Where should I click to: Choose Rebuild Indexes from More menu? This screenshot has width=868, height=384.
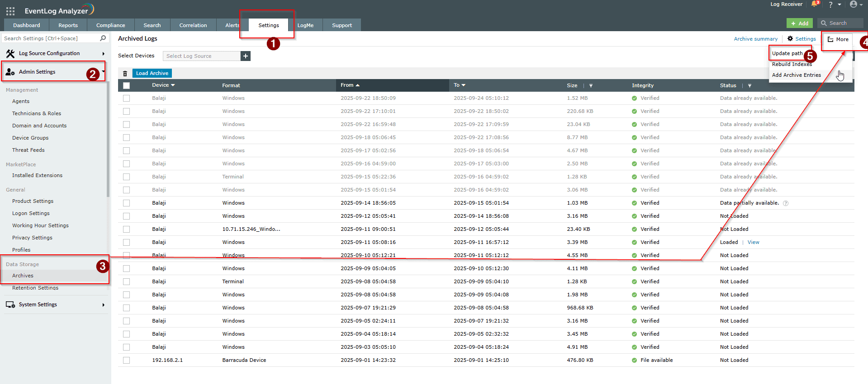click(x=792, y=64)
